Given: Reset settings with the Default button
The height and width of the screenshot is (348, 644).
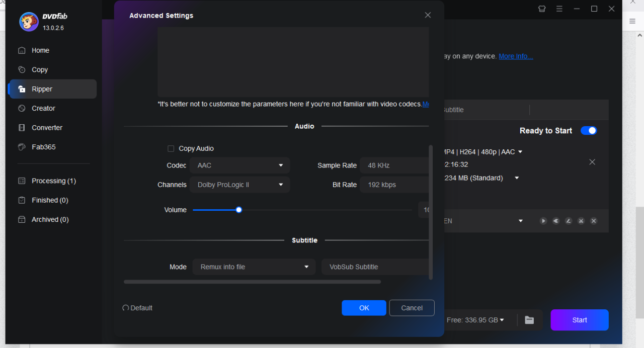Looking at the screenshot, I should click(x=137, y=308).
